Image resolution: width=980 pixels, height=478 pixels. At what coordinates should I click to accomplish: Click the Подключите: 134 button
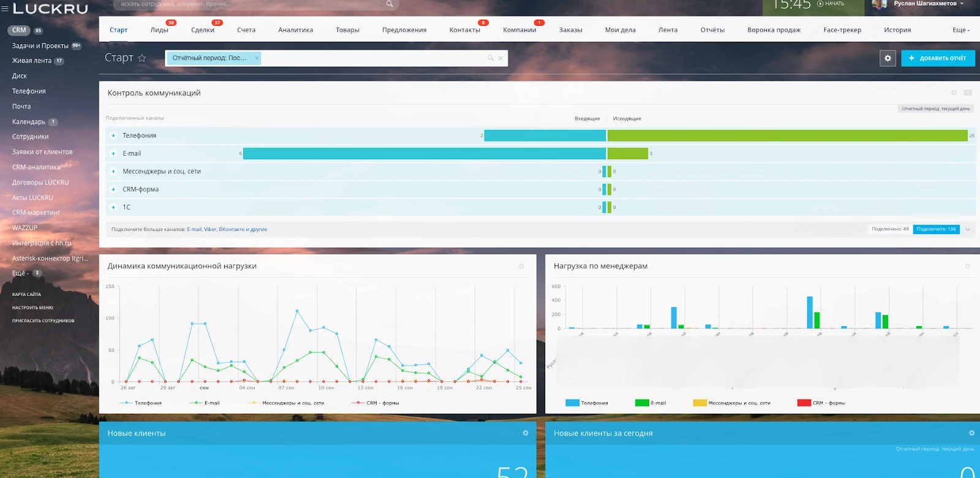coord(936,229)
